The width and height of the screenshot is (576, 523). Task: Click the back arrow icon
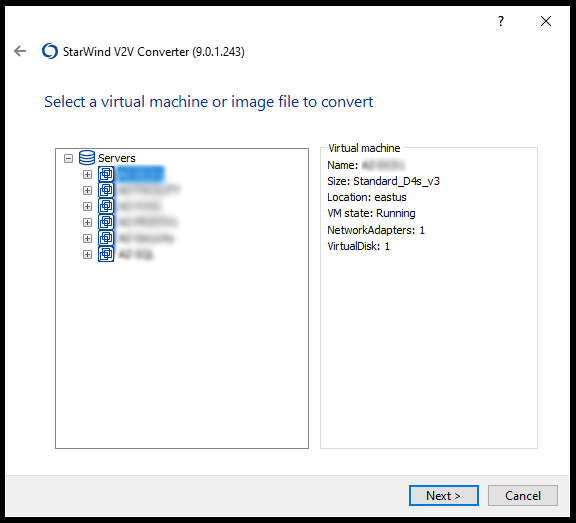click(x=20, y=51)
